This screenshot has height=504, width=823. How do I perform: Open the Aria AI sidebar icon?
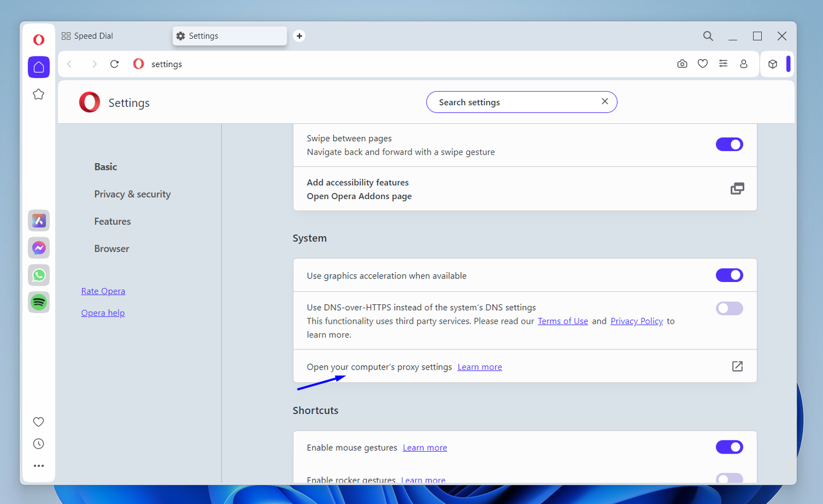pos(39,220)
